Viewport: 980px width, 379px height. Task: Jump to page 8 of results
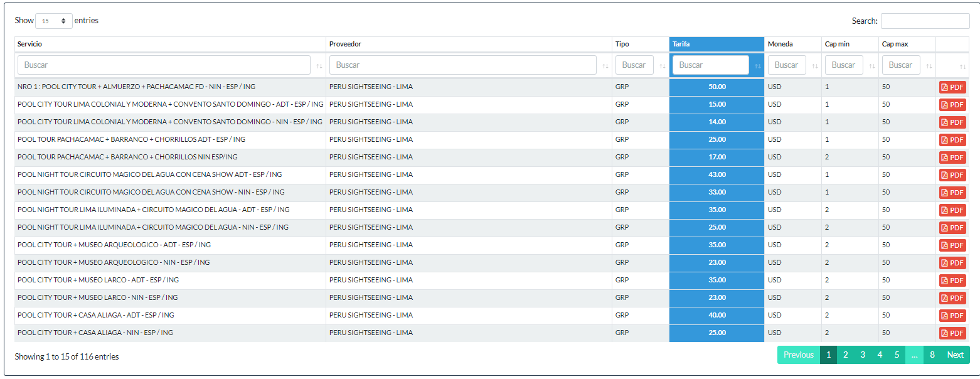click(932, 355)
